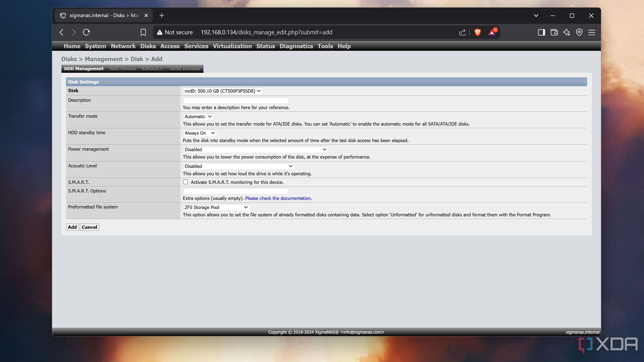The height and width of the screenshot is (362, 644).
Task: Open the HDD standby time dropdown
Action: [200, 133]
